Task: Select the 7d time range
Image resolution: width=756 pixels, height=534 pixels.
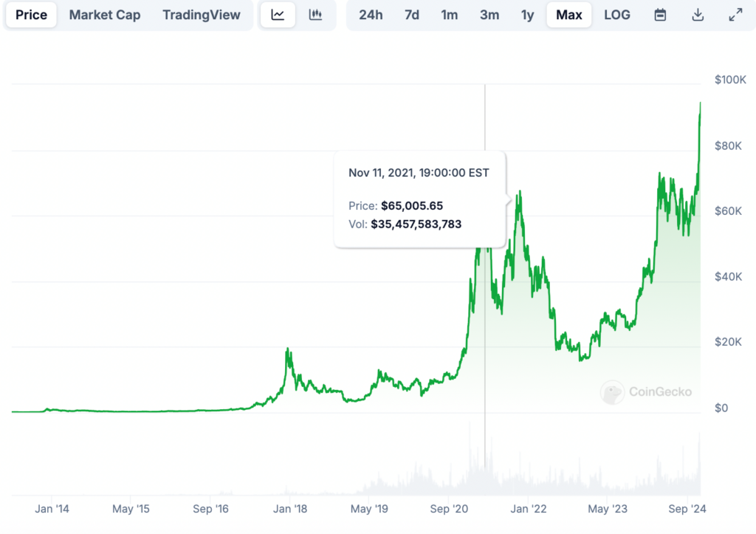Action: coord(412,15)
